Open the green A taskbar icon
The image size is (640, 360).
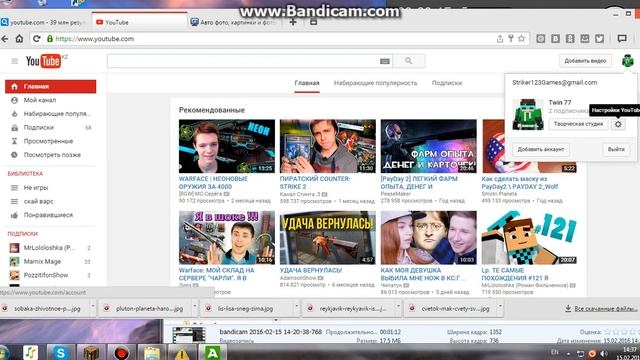(212, 352)
